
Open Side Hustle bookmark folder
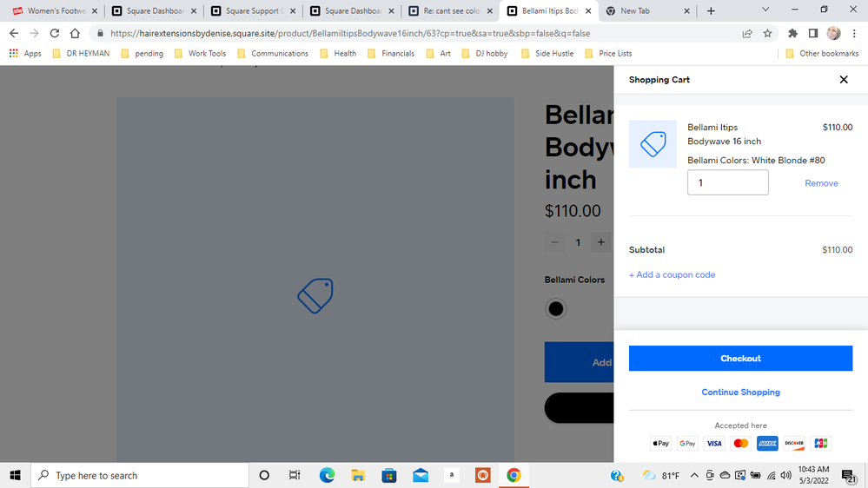(547, 54)
